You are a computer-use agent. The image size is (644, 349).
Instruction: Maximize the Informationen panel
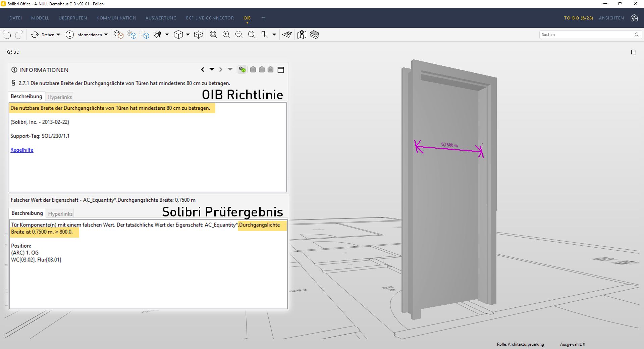(281, 70)
